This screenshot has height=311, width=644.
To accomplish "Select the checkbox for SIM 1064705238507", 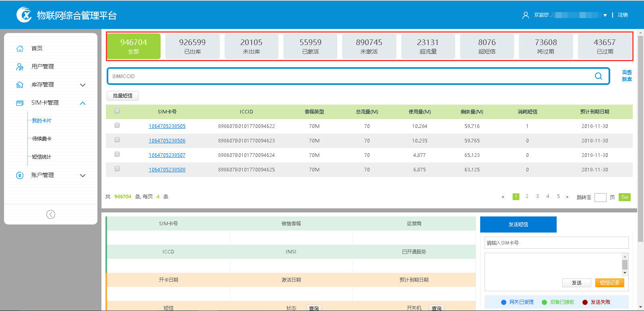I will [x=117, y=154].
